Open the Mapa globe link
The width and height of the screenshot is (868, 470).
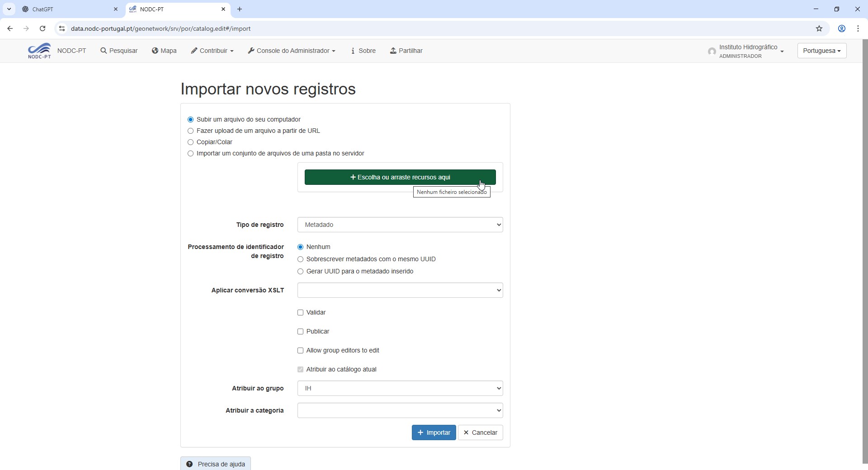(164, 51)
